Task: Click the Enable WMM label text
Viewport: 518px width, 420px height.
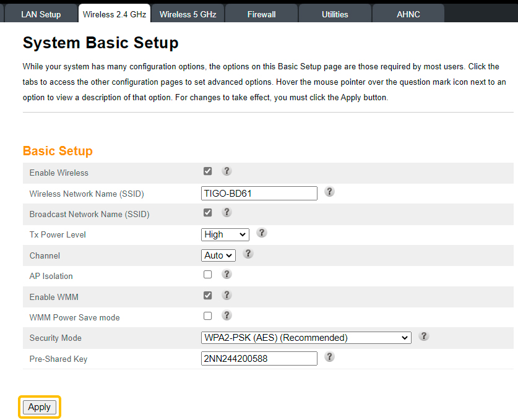Action: click(x=54, y=297)
